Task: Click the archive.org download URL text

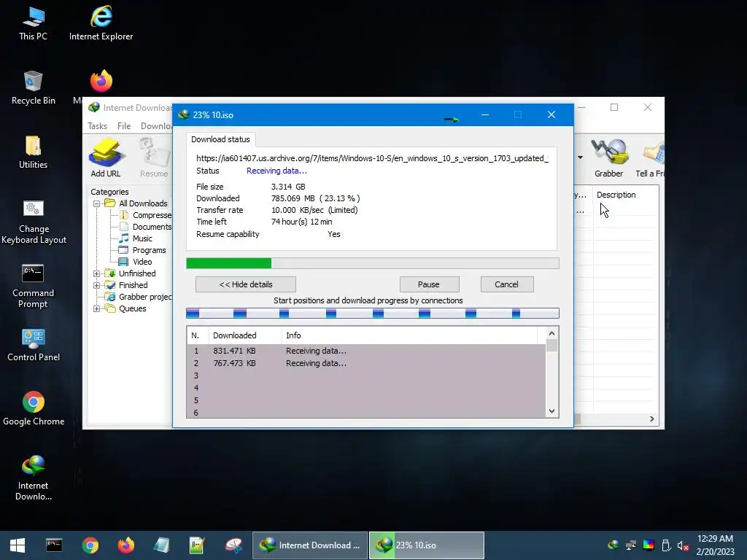Action: 372,158
